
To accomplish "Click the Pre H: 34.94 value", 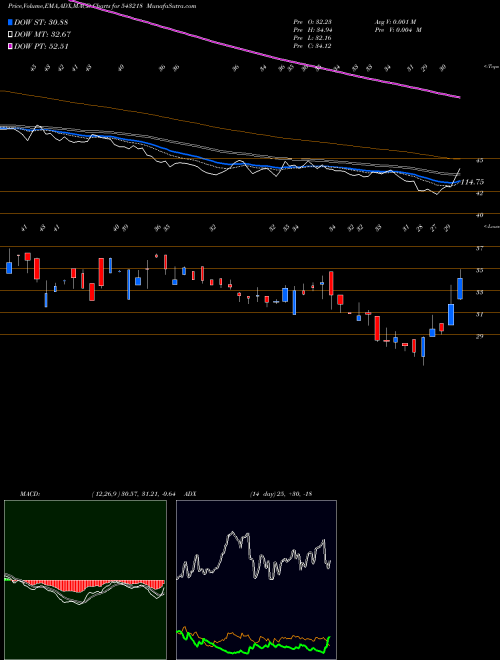I will pos(313,30).
